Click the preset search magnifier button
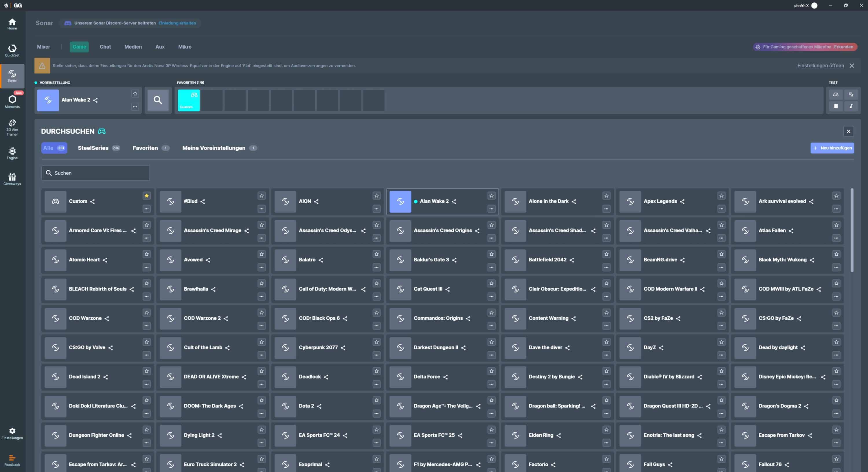Viewport: 868px width, 472px height. point(158,100)
